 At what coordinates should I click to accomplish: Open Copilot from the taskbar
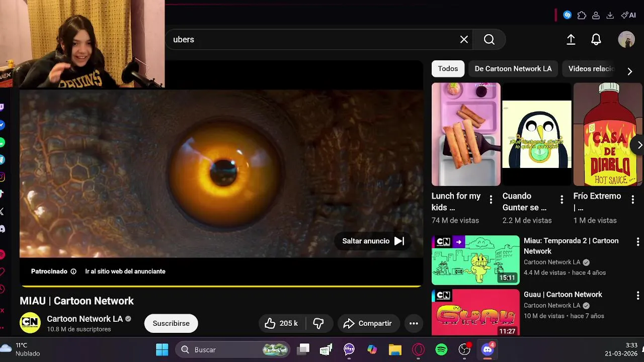coord(372,349)
